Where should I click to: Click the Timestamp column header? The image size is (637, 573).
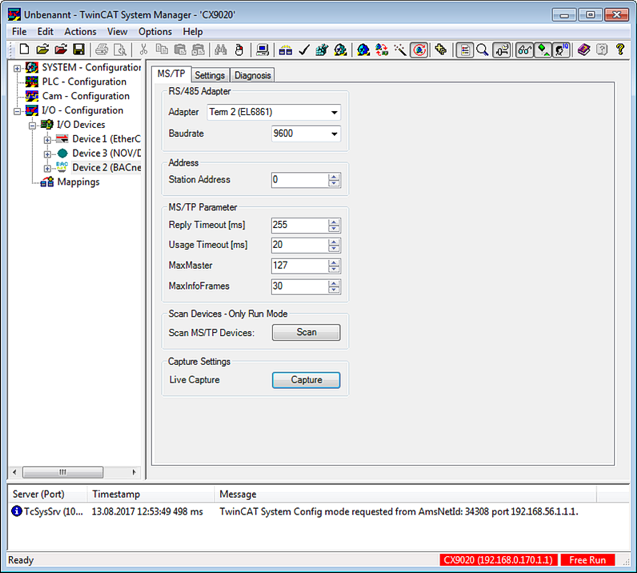150,494
